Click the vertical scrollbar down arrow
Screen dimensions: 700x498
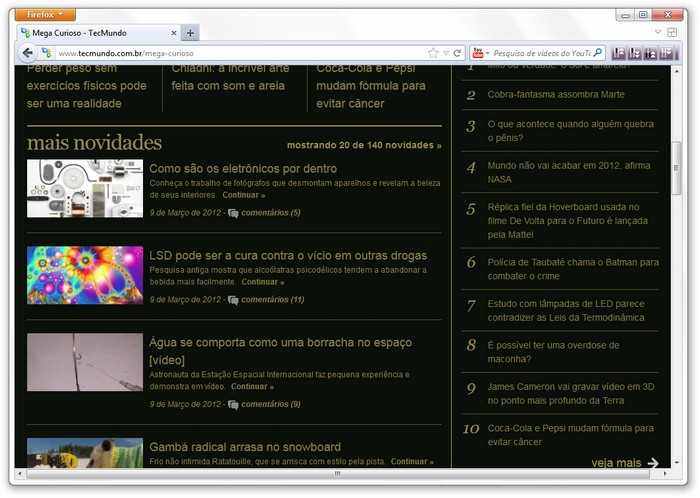[x=676, y=463]
